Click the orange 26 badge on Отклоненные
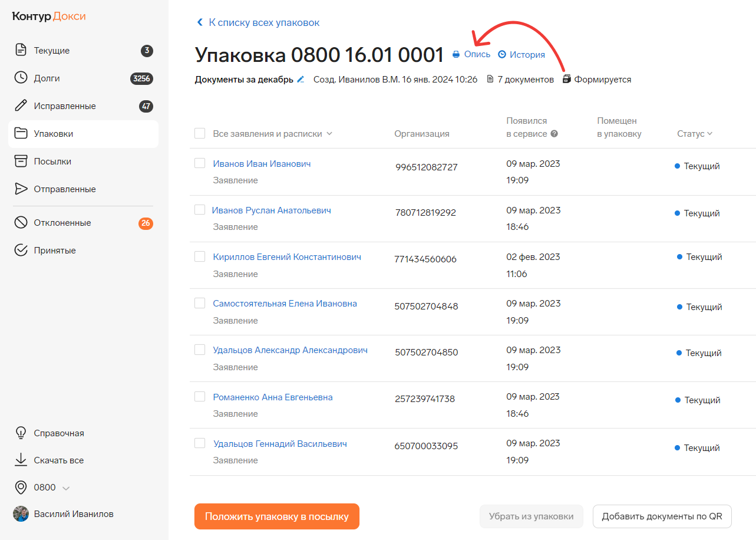Image resolution: width=756 pixels, height=540 pixels. pos(146,223)
